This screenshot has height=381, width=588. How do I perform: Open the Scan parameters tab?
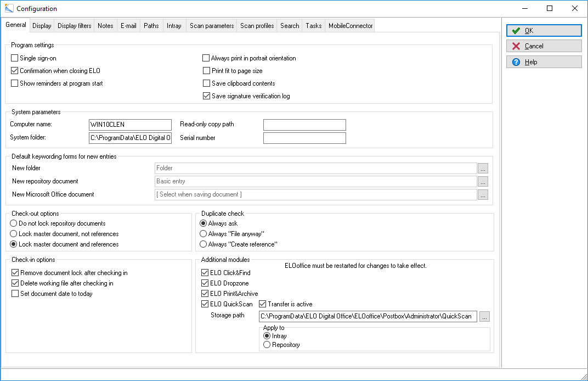tap(212, 25)
